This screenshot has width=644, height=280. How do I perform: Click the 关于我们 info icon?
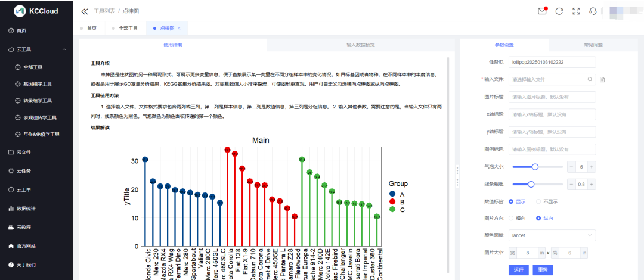click(x=11, y=265)
